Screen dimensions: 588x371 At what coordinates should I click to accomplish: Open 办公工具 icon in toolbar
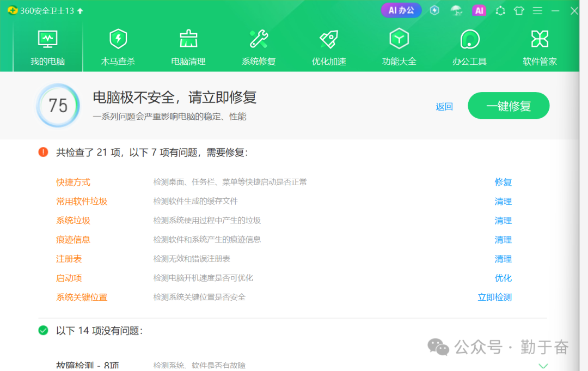tap(469, 39)
